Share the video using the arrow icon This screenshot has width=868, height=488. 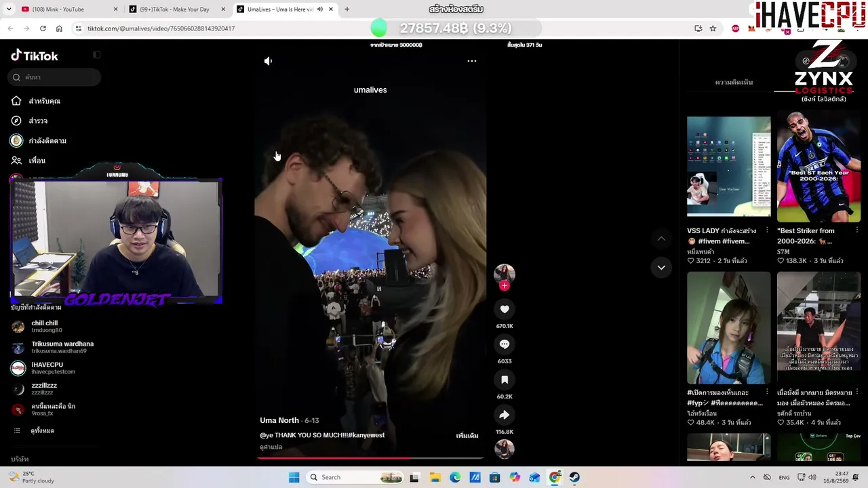(x=505, y=415)
